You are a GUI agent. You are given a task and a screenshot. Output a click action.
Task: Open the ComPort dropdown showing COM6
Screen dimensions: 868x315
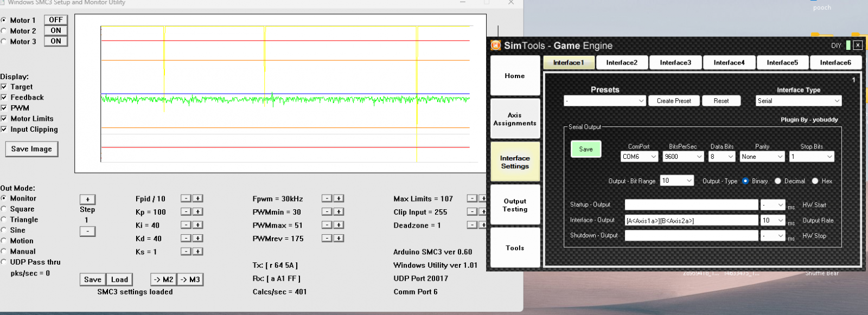[640, 157]
